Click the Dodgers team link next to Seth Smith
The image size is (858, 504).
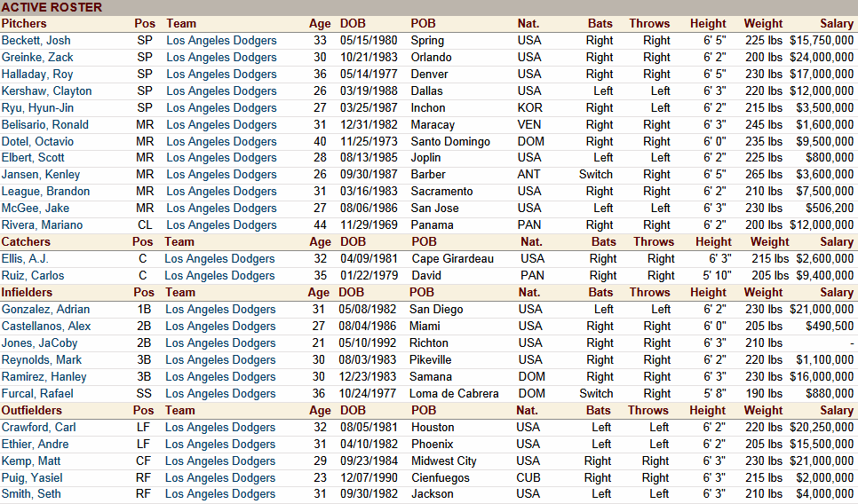[220, 494]
